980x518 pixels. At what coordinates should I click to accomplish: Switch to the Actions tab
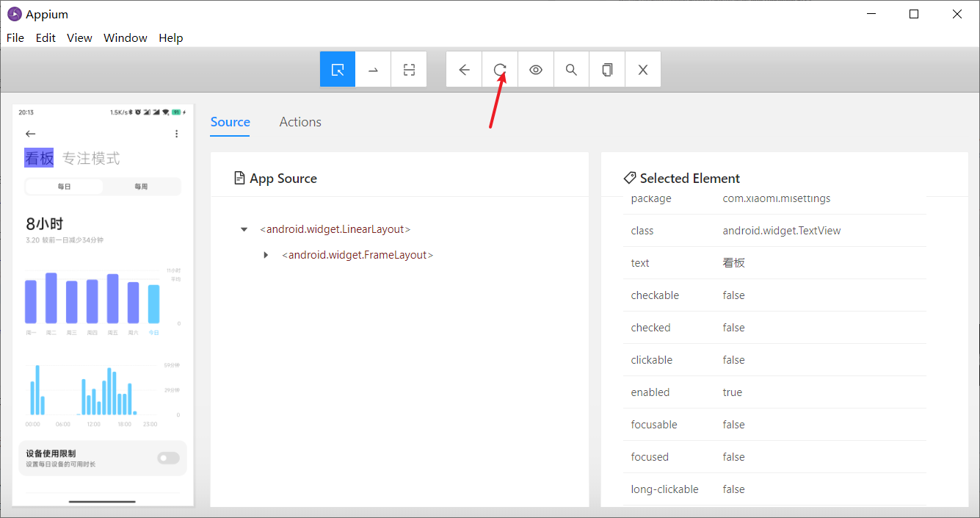pos(300,122)
